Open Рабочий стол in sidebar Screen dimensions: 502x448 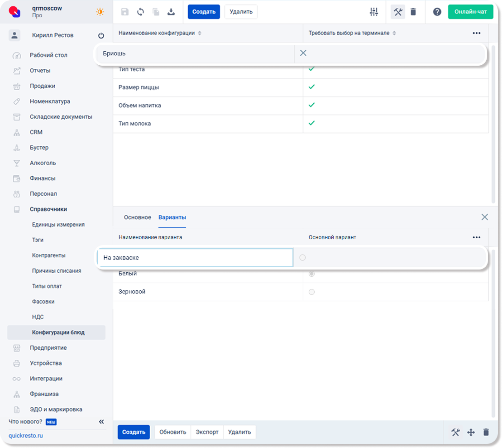tap(48, 55)
